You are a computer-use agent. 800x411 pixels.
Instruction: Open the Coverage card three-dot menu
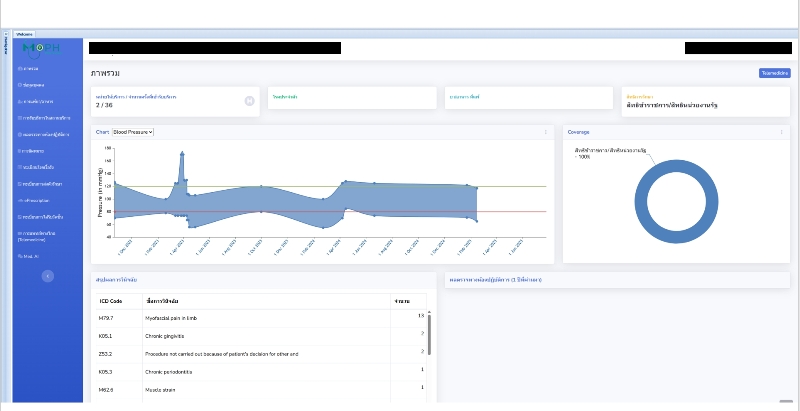point(781,132)
